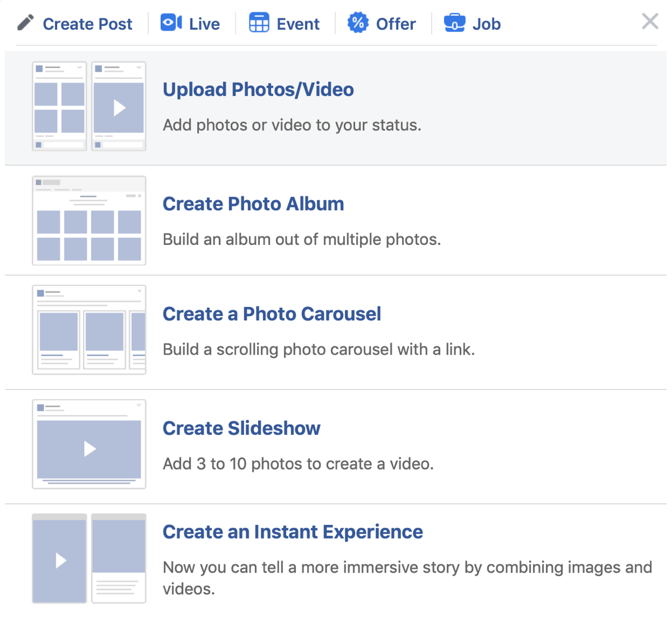The image size is (672, 622).
Task: Click 'Build an album out of multiple photos.'
Action: coord(302,240)
